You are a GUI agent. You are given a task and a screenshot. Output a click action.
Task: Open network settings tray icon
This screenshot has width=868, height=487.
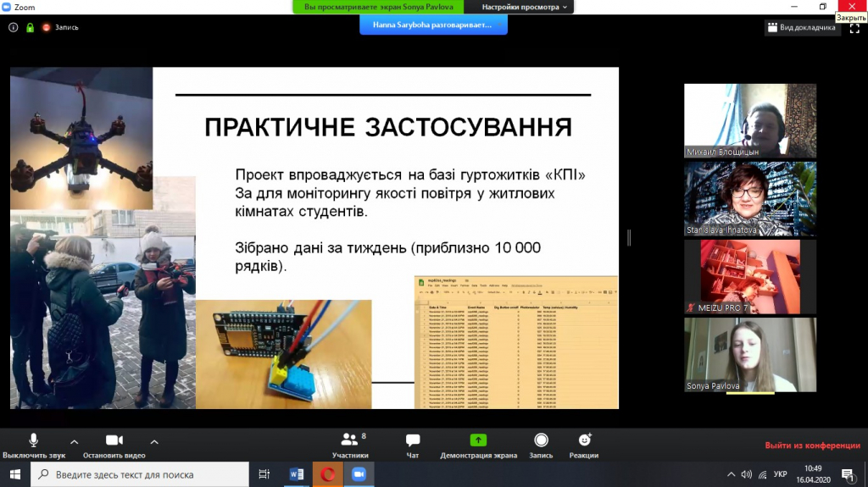(763, 474)
